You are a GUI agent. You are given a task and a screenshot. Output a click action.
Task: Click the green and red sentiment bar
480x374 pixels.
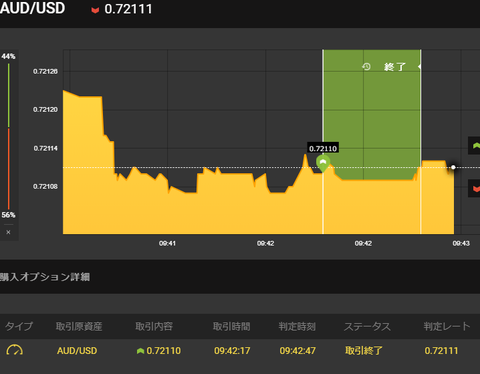coord(9,136)
